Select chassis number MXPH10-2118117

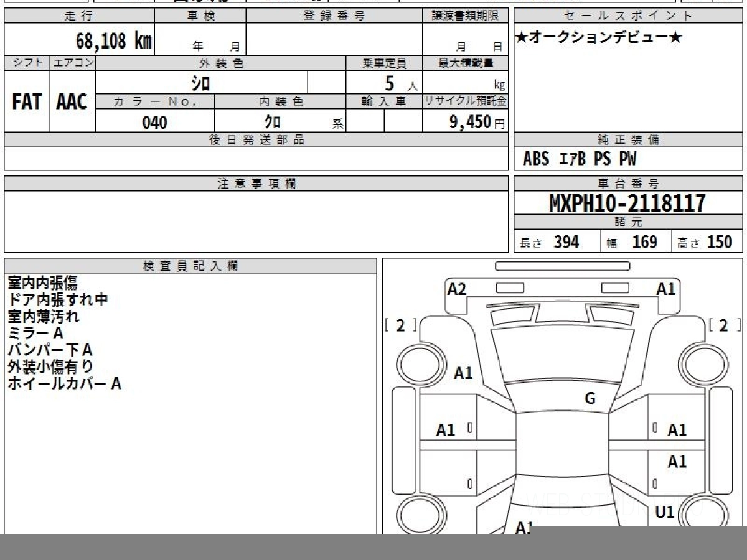tap(627, 203)
